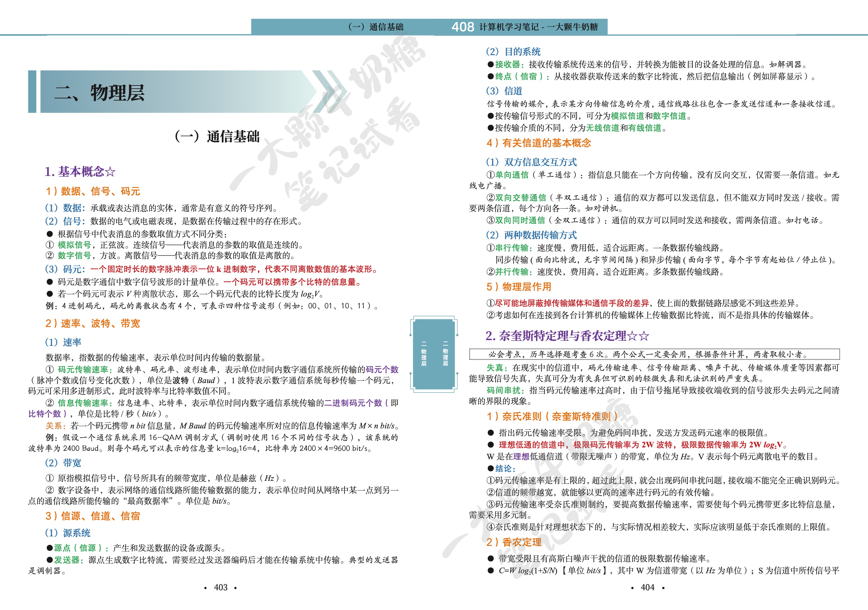Click the subheading "5) 物理层作用"
This screenshot has width=868, height=610.
coord(519,287)
